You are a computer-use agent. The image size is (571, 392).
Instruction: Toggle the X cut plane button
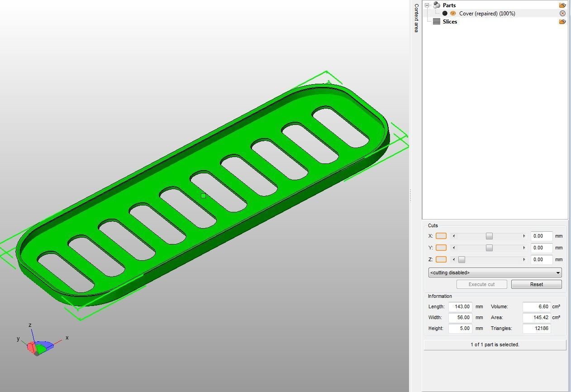point(441,236)
